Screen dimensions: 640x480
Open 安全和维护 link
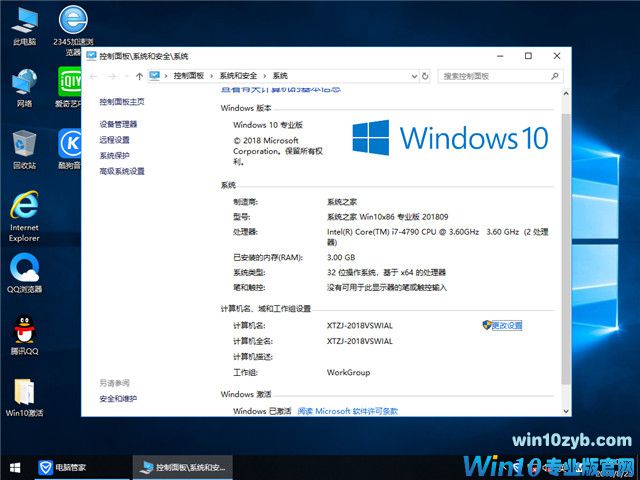click(118, 399)
